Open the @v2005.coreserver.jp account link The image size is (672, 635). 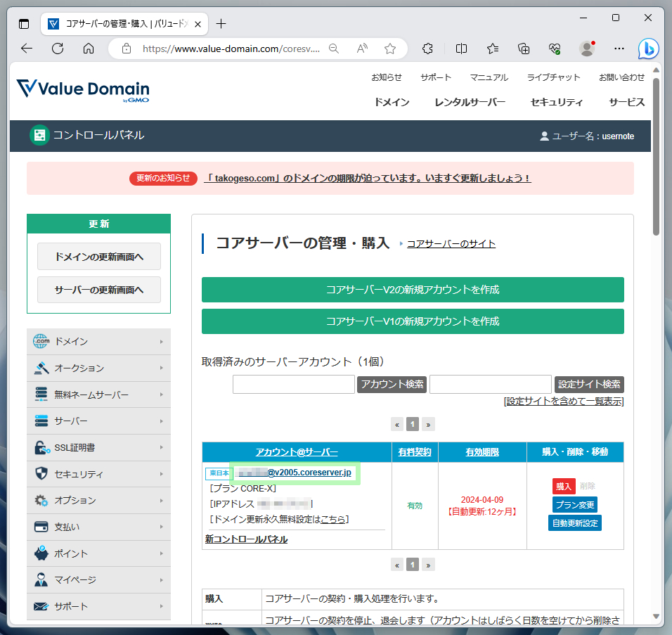(x=295, y=473)
